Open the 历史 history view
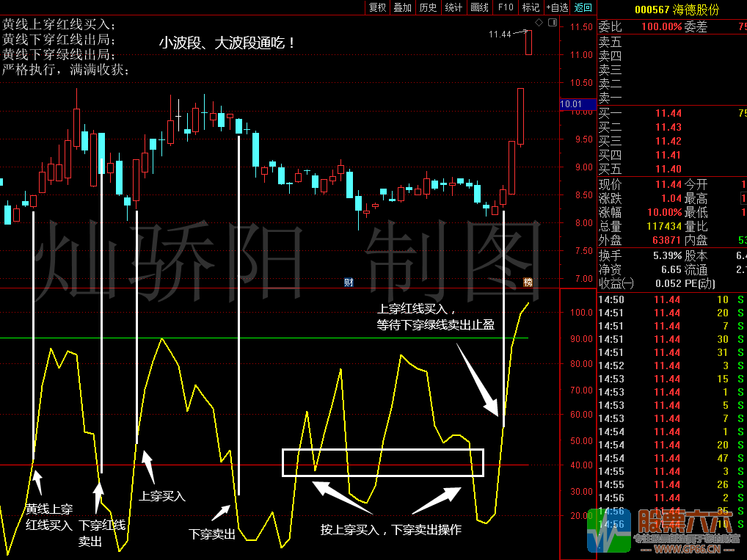 click(x=428, y=7)
